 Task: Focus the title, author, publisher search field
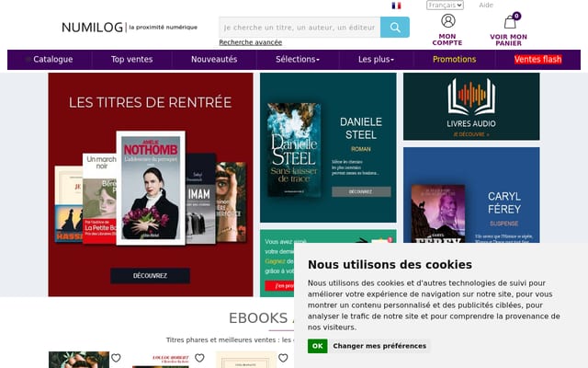pyautogui.click(x=300, y=27)
